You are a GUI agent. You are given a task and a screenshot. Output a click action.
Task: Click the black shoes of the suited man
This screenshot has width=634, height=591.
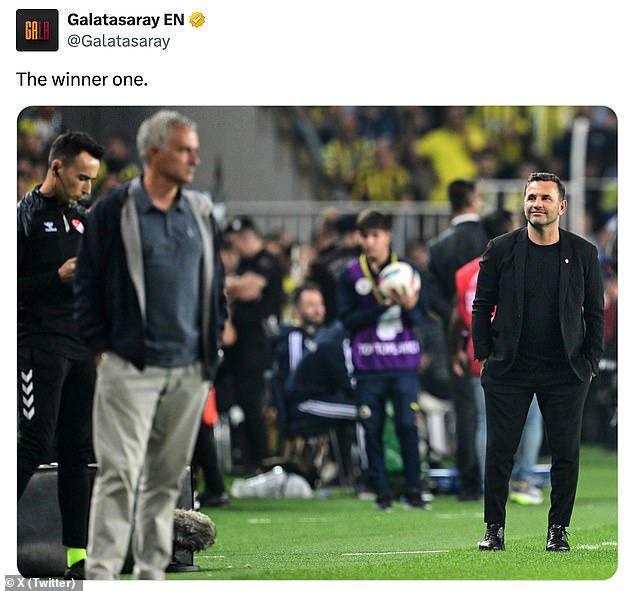pyautogui.click(x=524, y=538)
